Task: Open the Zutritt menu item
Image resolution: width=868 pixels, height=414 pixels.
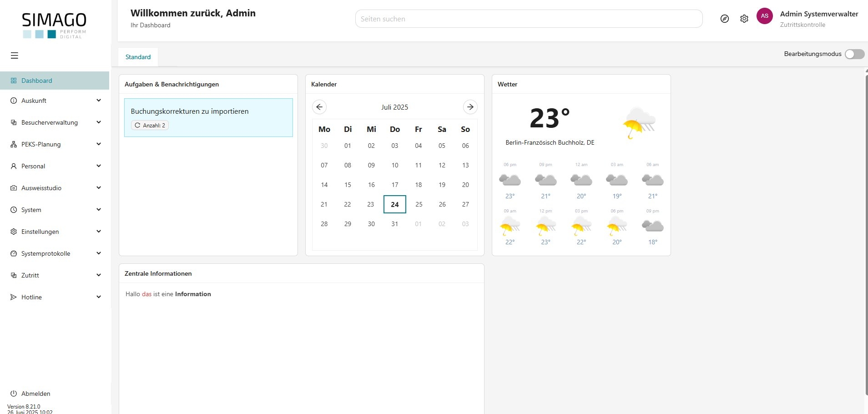Action: click(55, 275)
